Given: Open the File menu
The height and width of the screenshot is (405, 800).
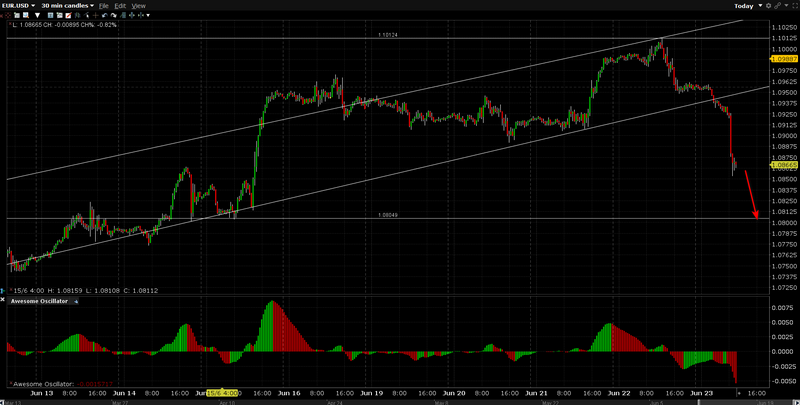Looking at the screenshot, I should 104,6.
